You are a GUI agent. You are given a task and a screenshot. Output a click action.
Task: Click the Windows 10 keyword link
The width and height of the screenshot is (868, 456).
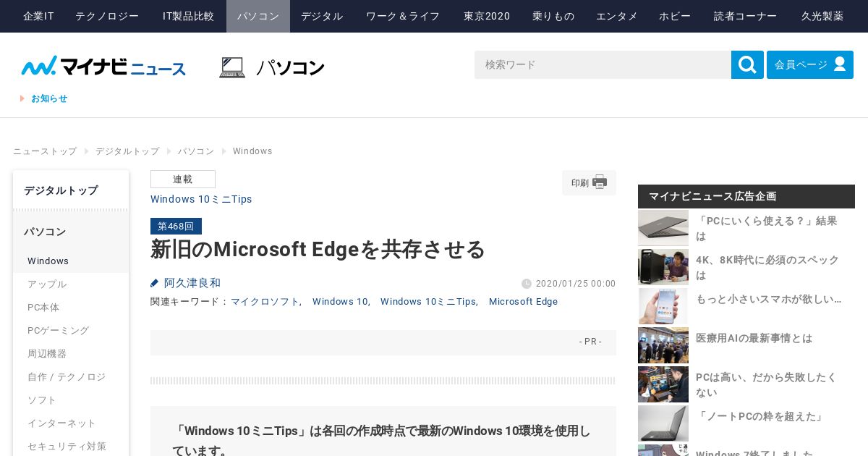coord(340,302)
